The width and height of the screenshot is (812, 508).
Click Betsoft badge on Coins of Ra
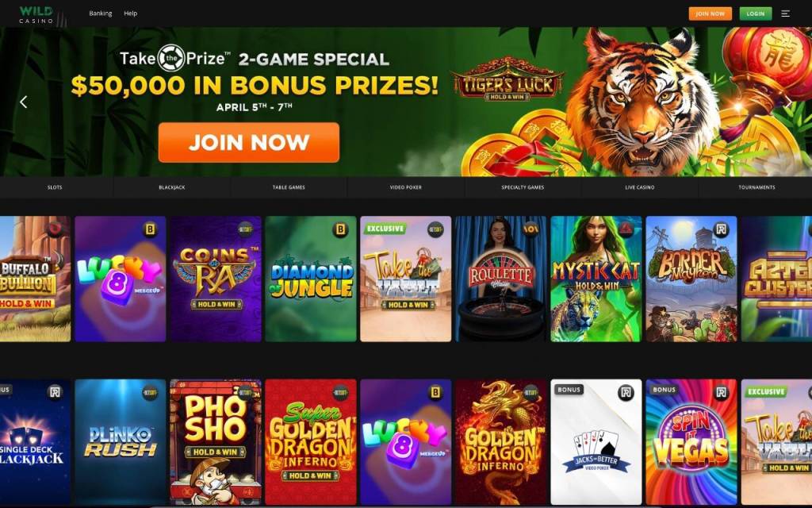(x=245, y=229)
